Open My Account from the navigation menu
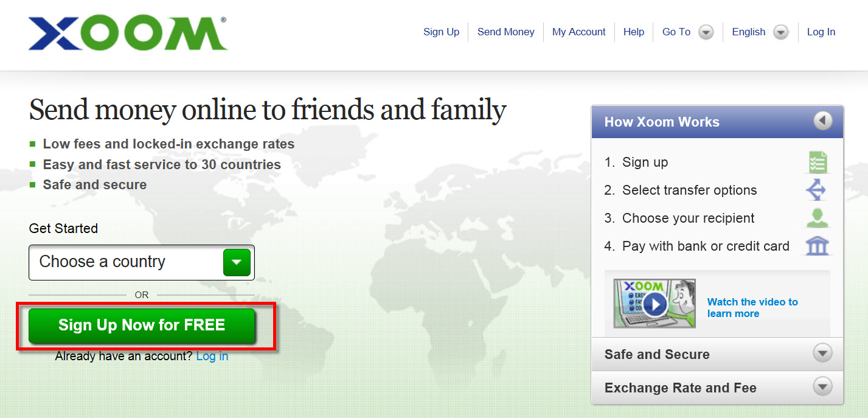Screen dimensions: 868x418 pyautogui.click(x=578, y=32)
